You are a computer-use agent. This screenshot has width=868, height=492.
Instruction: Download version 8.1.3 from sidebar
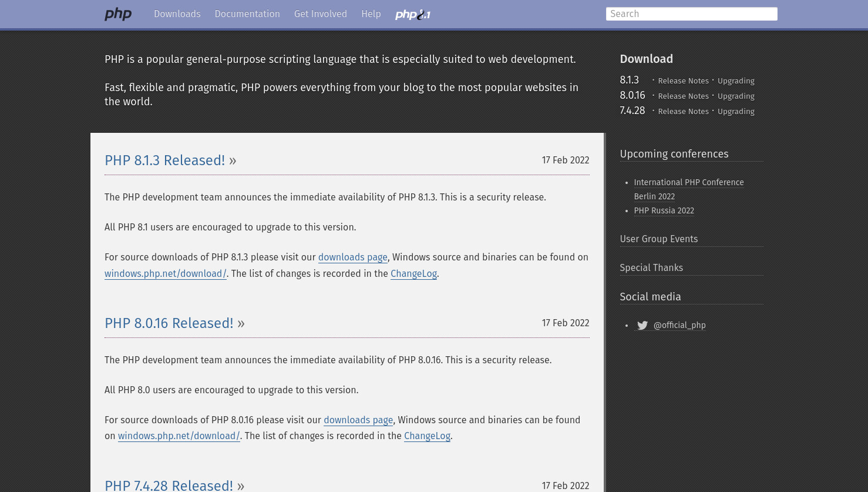tap(629, 81)
